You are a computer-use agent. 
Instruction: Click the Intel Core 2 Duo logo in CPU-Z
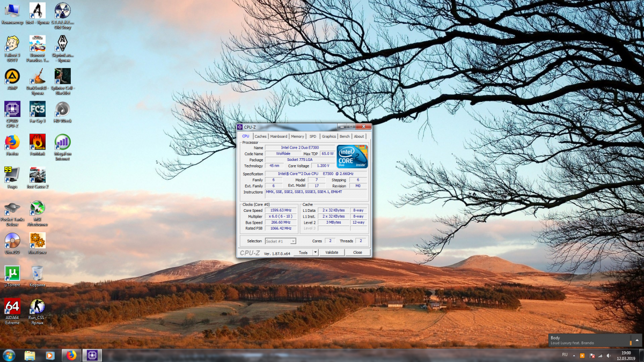coord(352,157)
